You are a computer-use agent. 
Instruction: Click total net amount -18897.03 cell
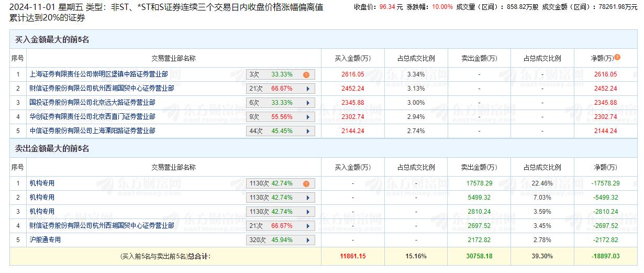click(605, 257)
